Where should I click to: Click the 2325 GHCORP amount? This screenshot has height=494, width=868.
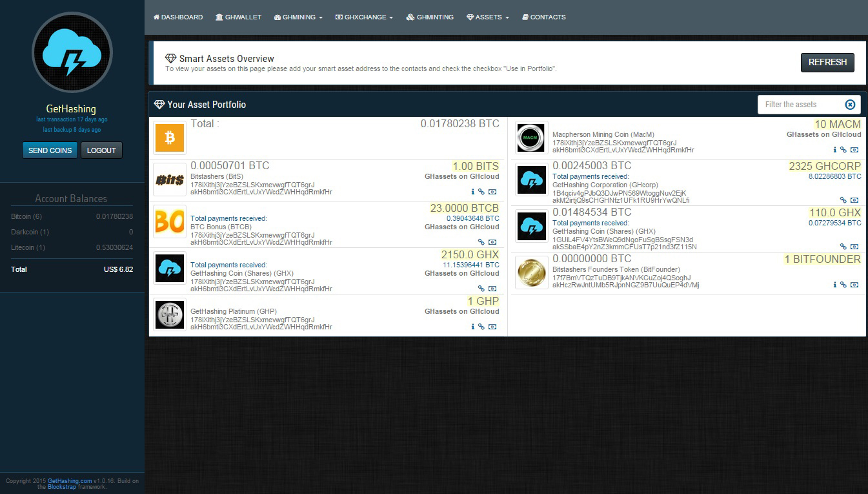coord(825,166)
